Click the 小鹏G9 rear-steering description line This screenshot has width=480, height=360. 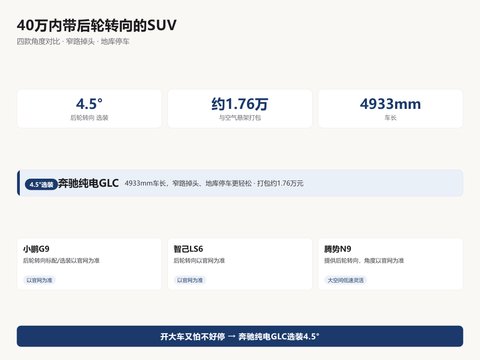[x=61, y=261]
